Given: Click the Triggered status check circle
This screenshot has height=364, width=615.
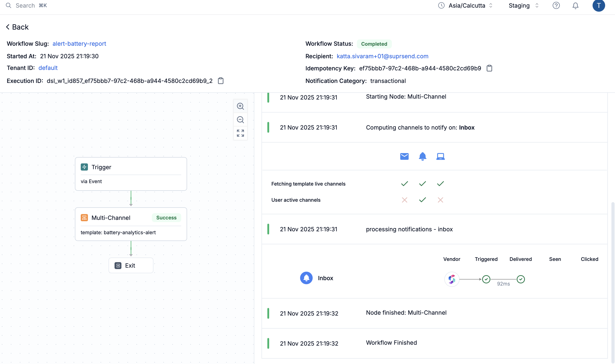Looking at the screenshot, I should point(486,279).
